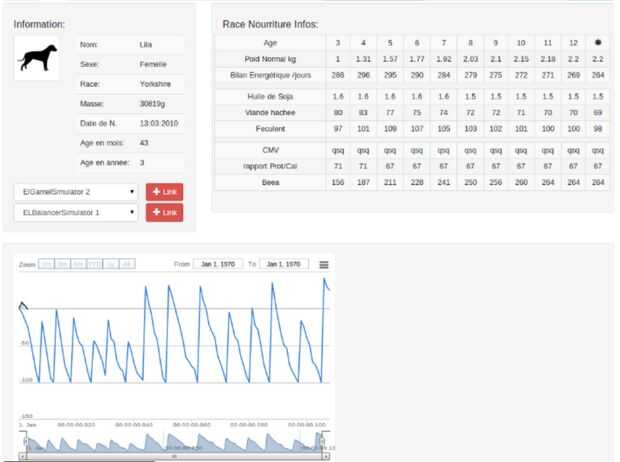Click left arrow of chart navigator scrollbar
This screenshot has width=620, height=462.
tap(23, 456)
